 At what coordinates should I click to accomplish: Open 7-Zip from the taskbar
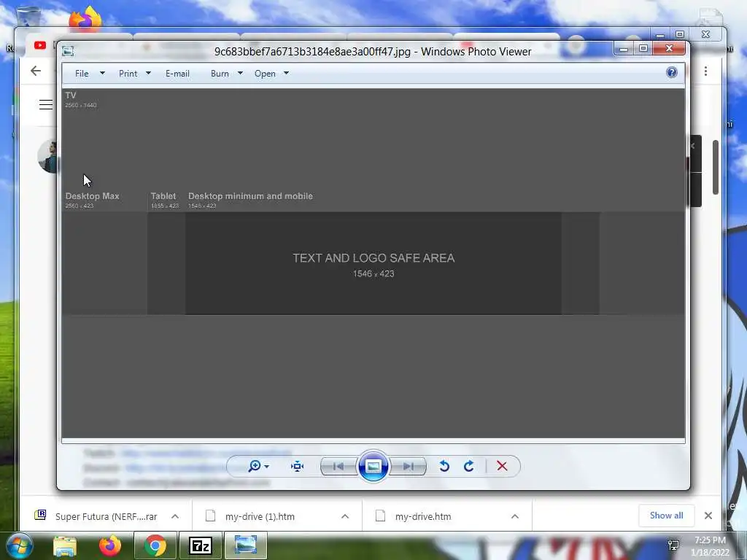pyautogui.click(x=200, y=545)
